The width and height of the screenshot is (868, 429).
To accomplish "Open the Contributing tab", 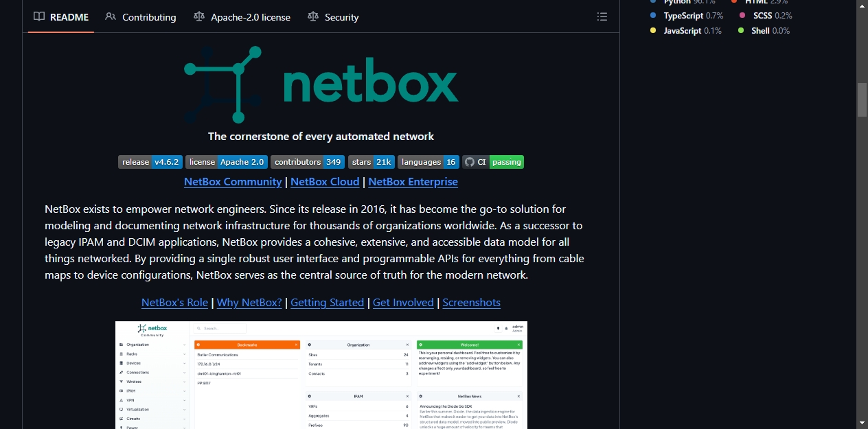I will coord(141,16).
